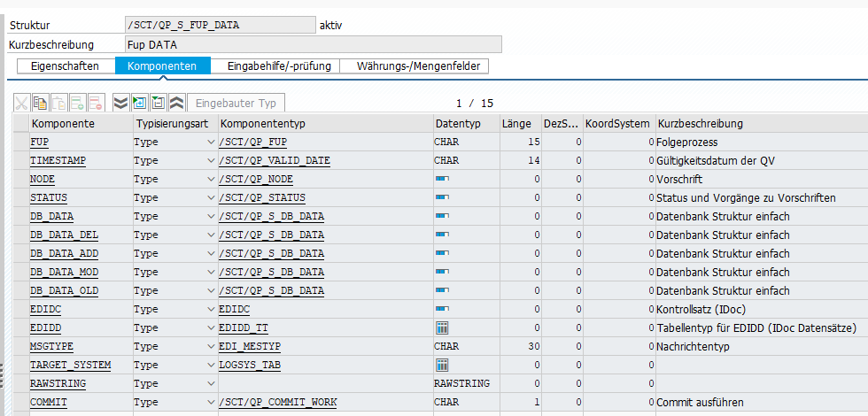Click the Cut (scissors) toolbar icon
The width and height of the screenshot is (868, 416).
coord(20,103)
